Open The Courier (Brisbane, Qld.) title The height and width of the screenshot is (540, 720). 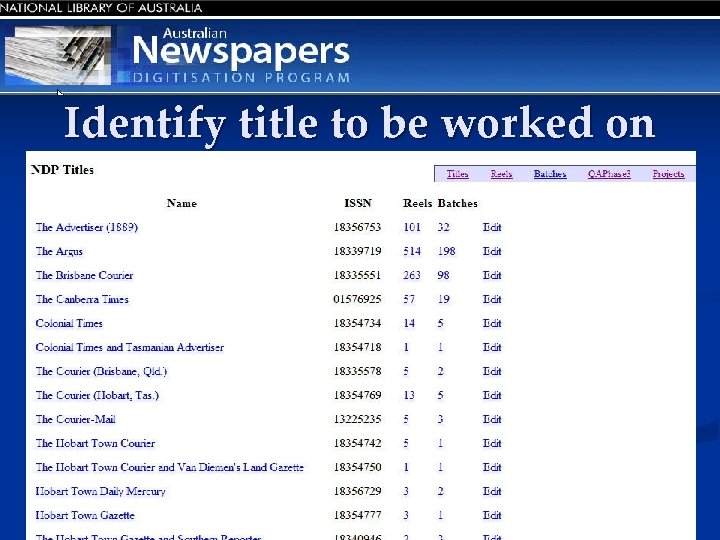click(101, 371)
